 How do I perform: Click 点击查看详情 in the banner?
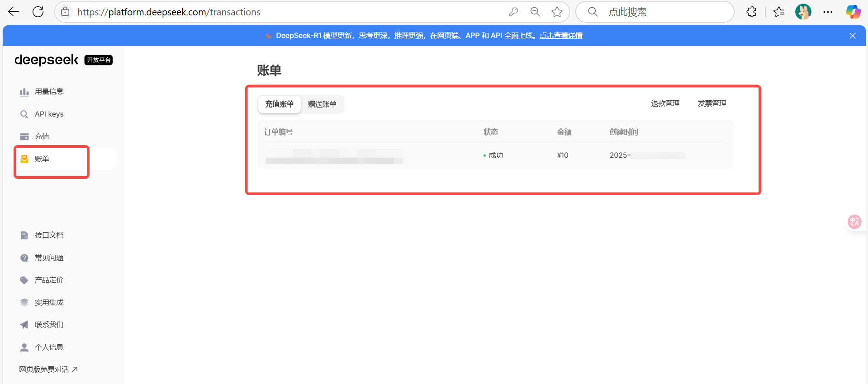(x=561, y=36)
